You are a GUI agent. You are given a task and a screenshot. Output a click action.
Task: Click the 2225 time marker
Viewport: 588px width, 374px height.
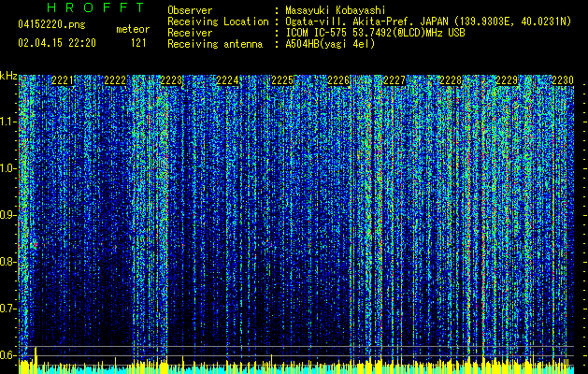click(x=282, y=80)
